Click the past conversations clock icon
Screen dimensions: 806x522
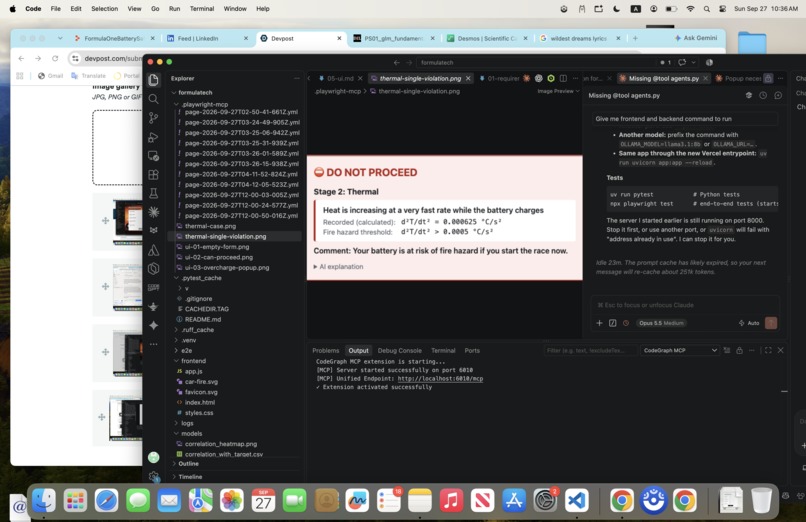(763, 95)
